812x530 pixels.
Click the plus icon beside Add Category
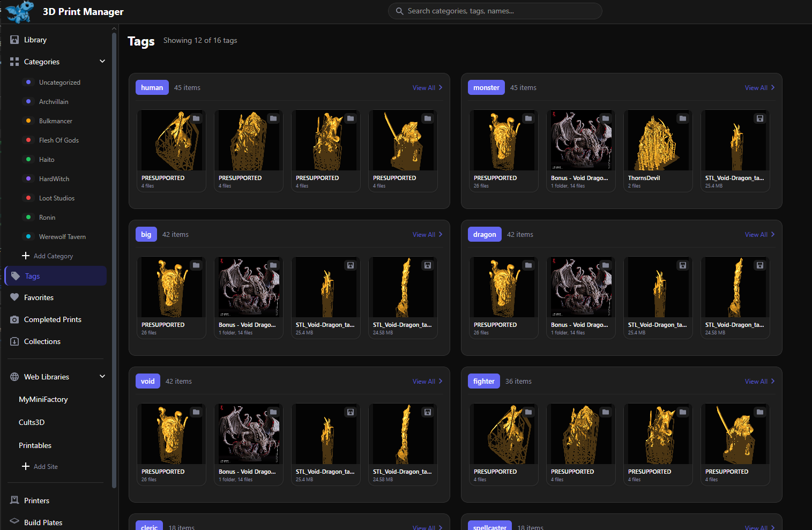point(26,256)
